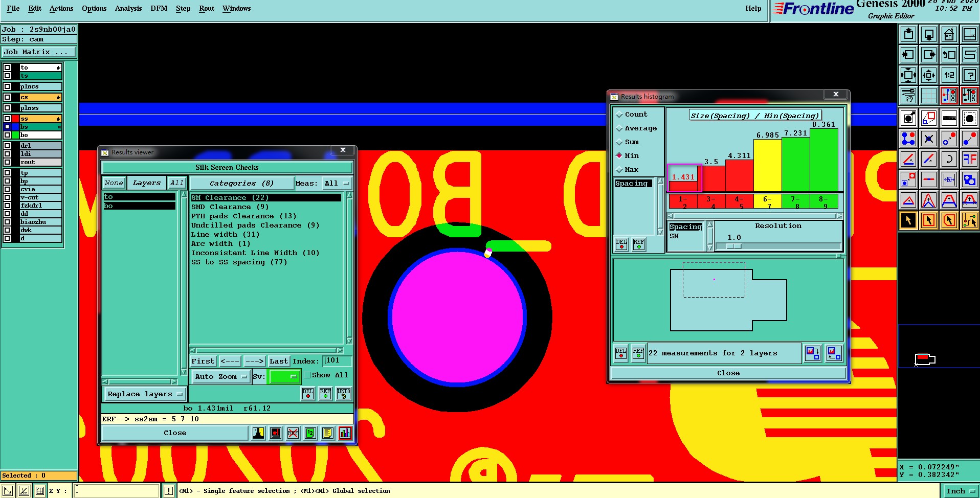The width and height of the screenshot is (980, 498).
Task: Click the yellow report notes icon
Action: tap(328, 433)
